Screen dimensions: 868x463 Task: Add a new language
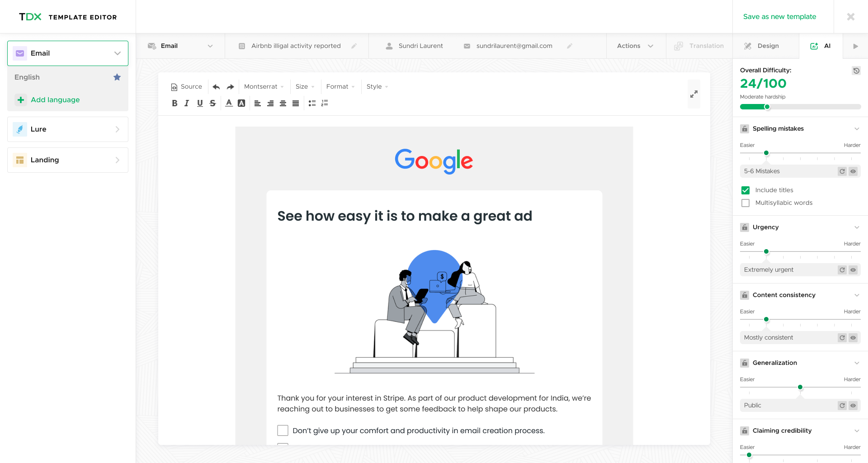(x=47, y=100)
